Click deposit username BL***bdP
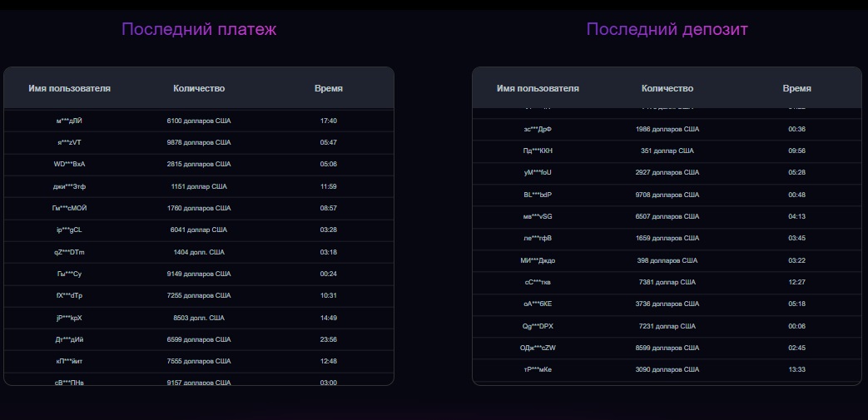This screenshot has height=420, width=868. coord(538,195)
